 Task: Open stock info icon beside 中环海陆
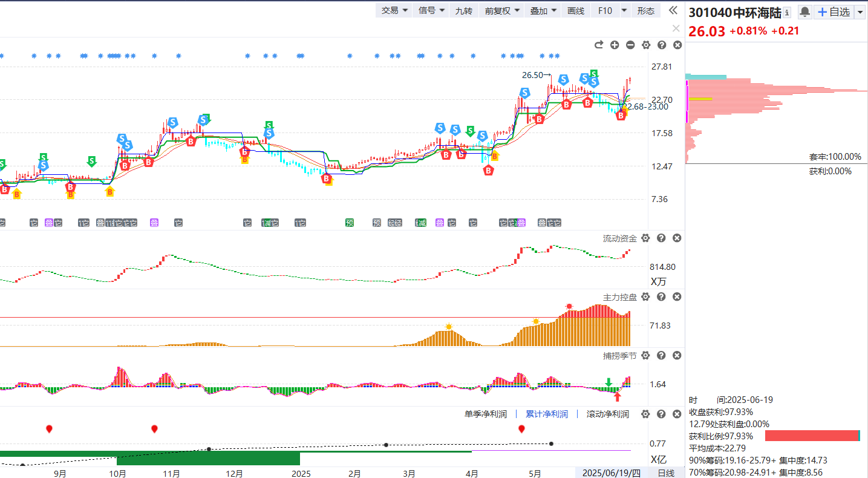pyautogui.click(x=787, y=13)
